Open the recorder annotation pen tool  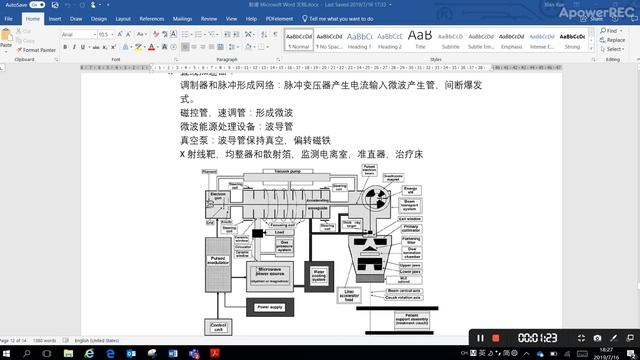613,338
